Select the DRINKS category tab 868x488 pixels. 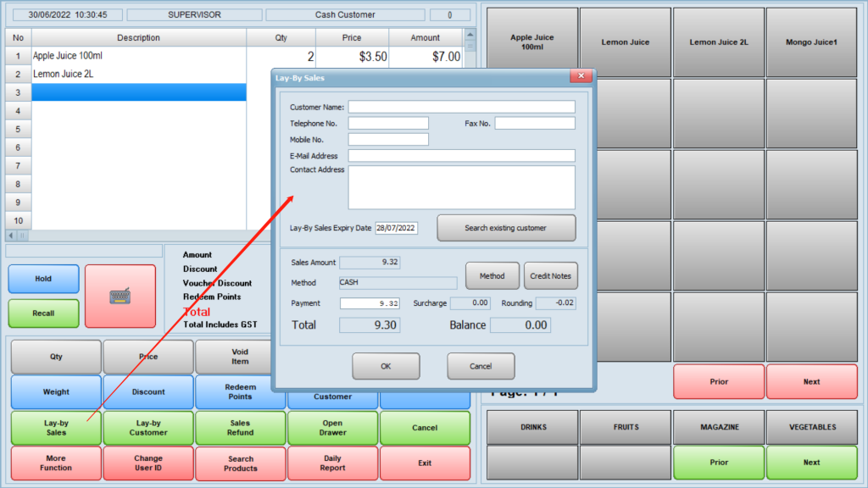(x=532, y=427)
